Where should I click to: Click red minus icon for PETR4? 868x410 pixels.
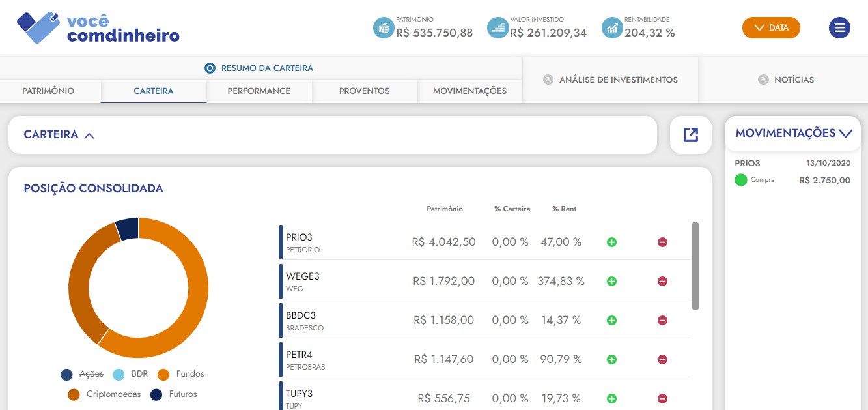tap(662, 360)
